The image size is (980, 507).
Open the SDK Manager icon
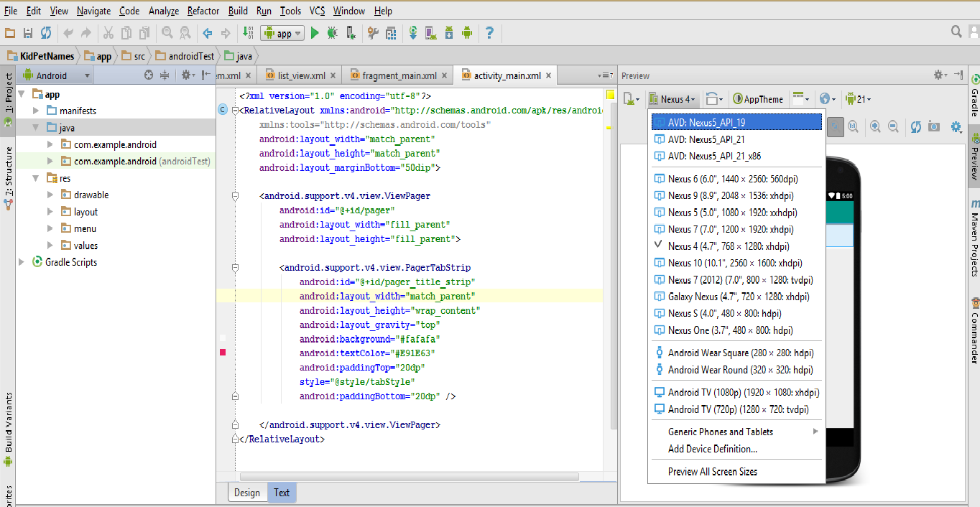(x=449, y=33)
